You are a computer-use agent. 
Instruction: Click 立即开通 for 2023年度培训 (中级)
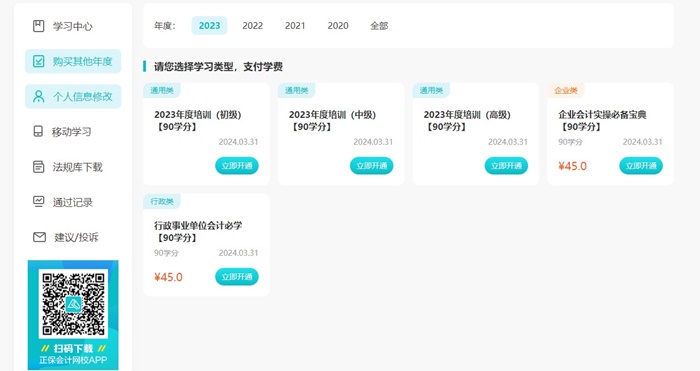point(371,166)
